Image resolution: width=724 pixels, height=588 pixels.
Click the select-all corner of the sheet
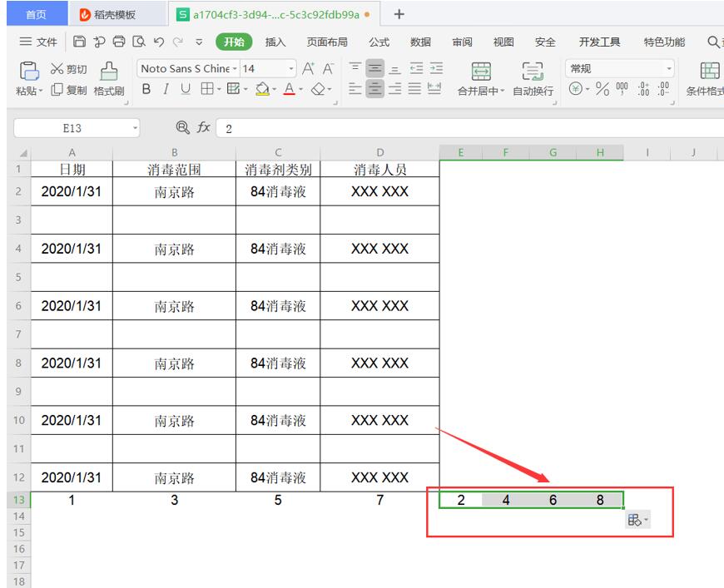pos(19,153)
